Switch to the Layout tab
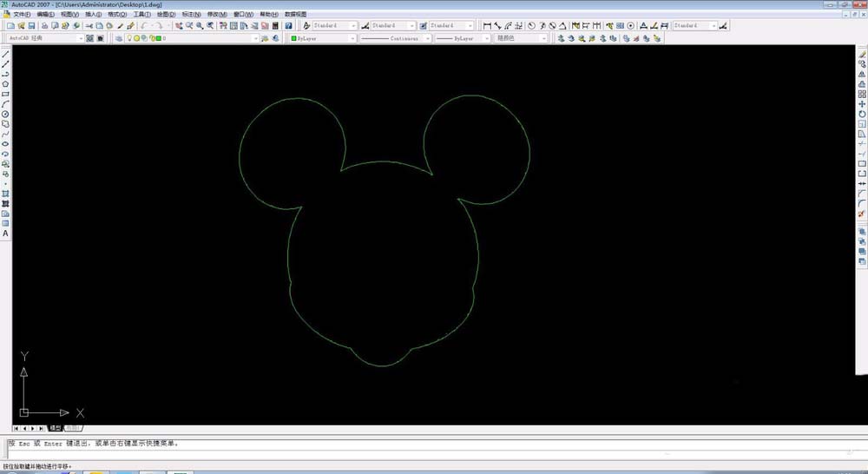 tap(74, 428)
